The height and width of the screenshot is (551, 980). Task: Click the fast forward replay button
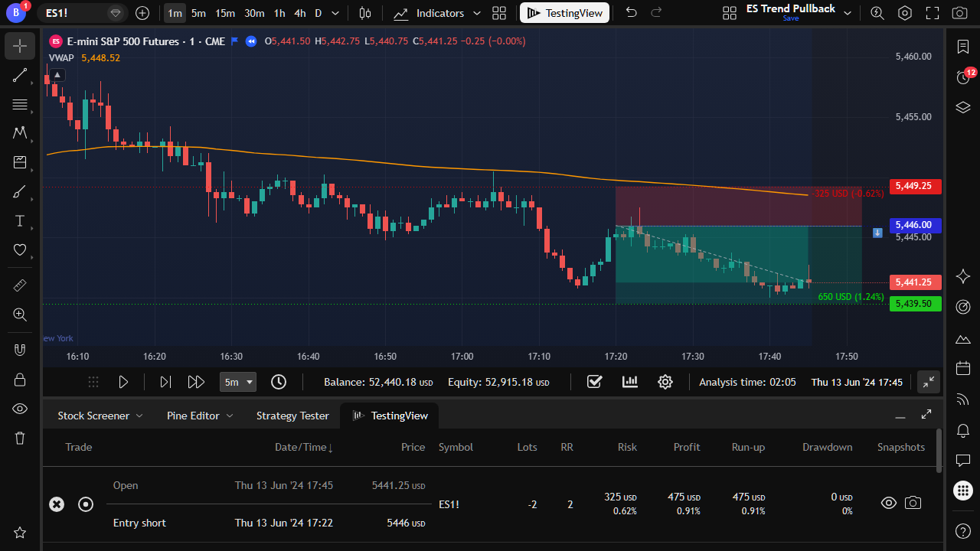point(196,382)
